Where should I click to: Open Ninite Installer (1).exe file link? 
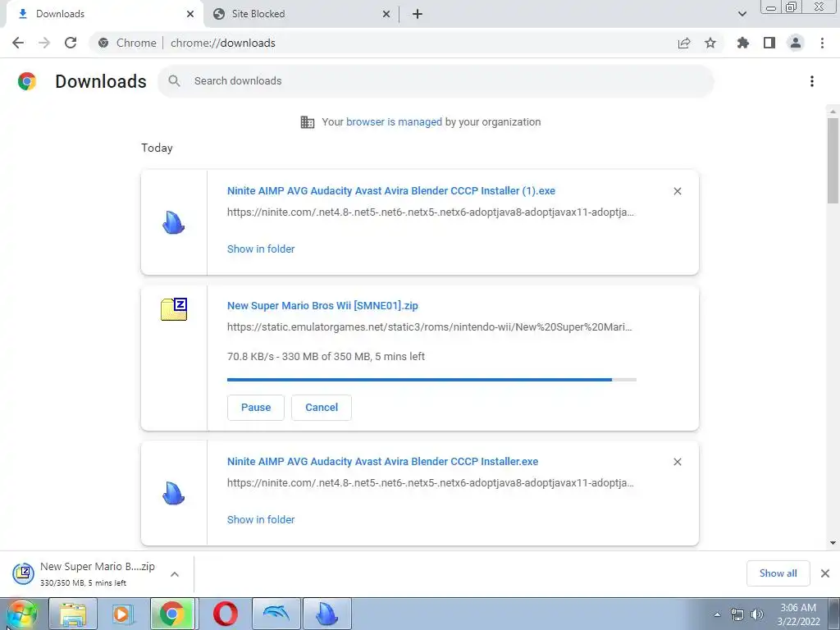click(391, 191)
